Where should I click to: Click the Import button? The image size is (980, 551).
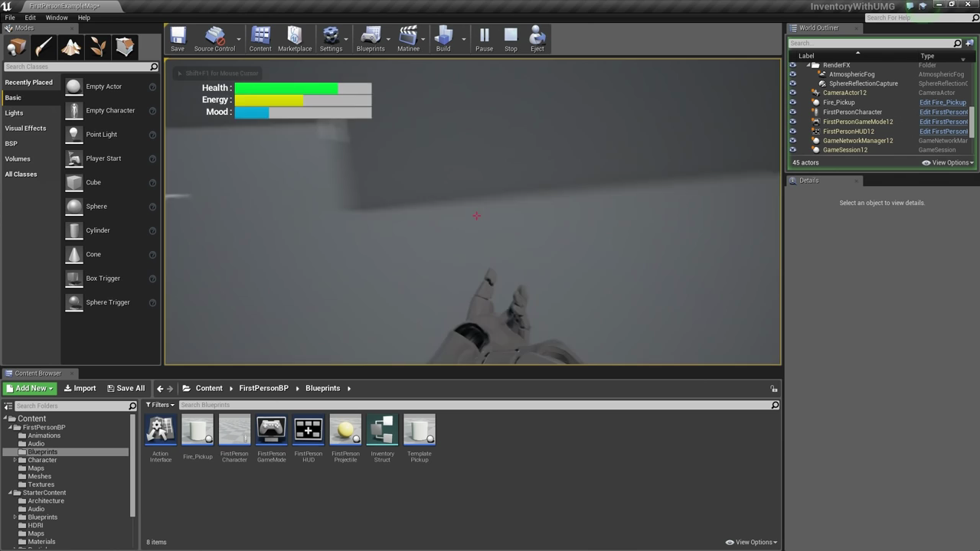tap(80, 388)
